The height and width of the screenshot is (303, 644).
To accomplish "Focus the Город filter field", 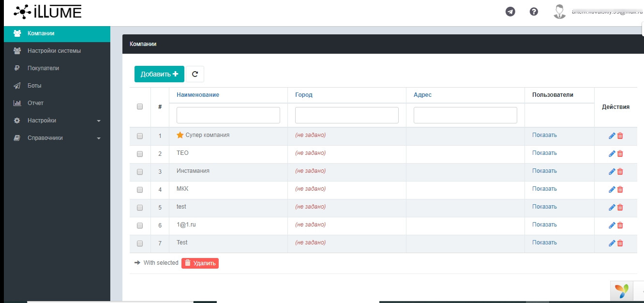I will 347,115.
